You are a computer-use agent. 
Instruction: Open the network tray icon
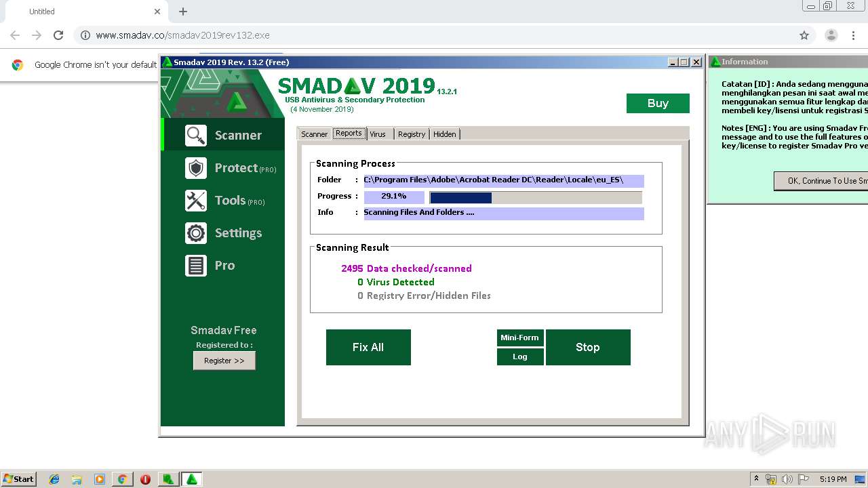[x=771, y=479]
